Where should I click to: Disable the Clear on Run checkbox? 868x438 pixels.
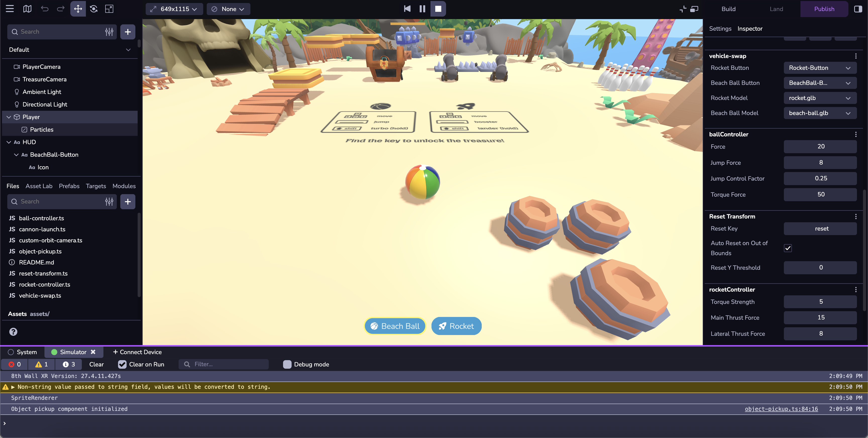coord(122,364)
